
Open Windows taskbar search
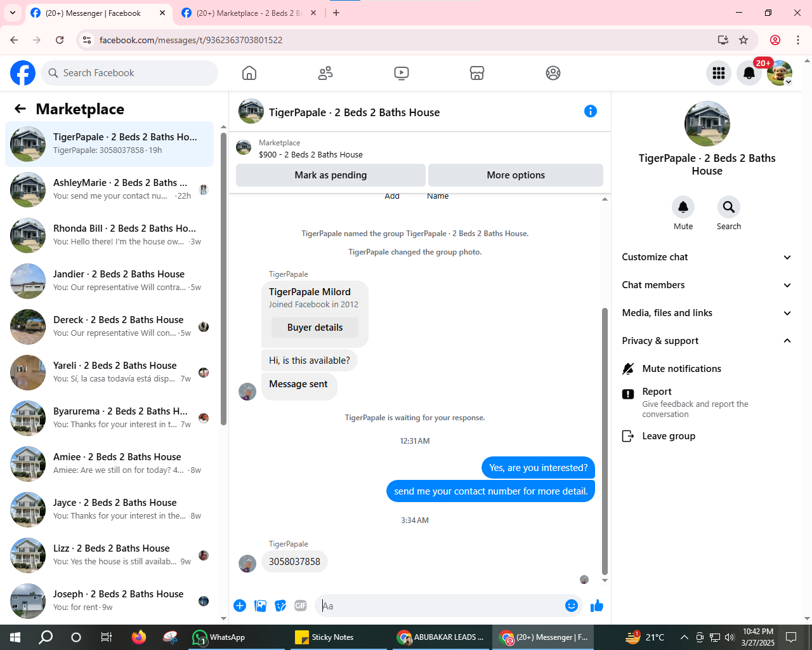tap(46, 637)
